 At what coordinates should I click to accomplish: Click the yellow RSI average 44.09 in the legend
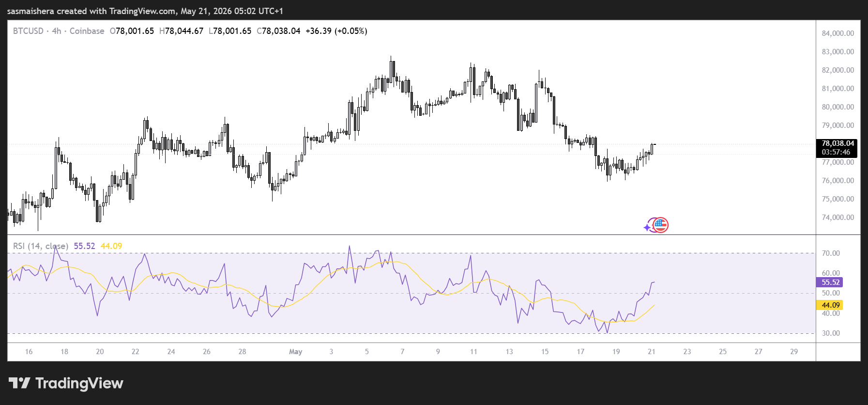[x=111, y=246]
